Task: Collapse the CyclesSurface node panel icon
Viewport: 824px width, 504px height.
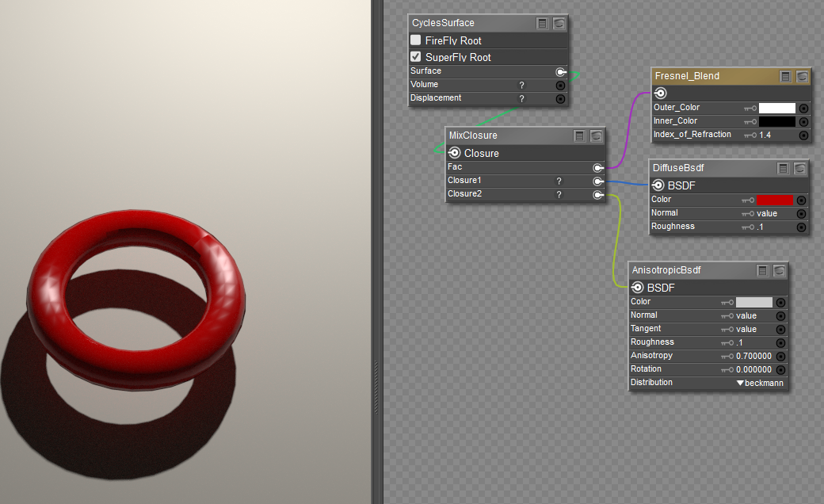Action: click(x=542, y=23)
